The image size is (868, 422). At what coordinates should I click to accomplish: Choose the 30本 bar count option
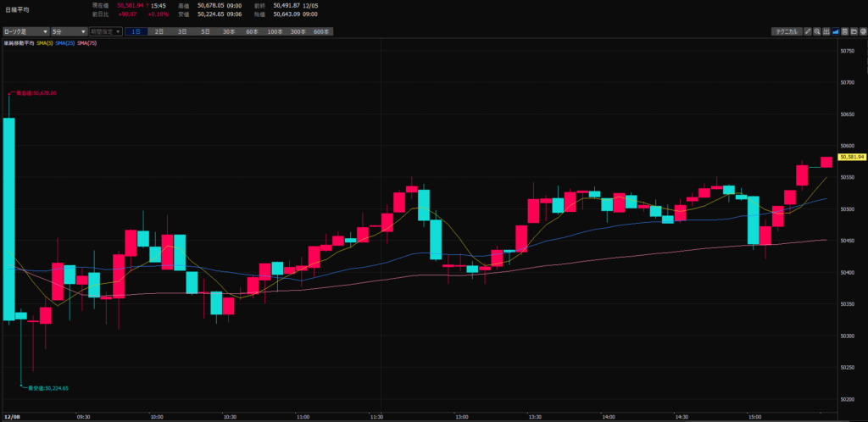[229, 31]
